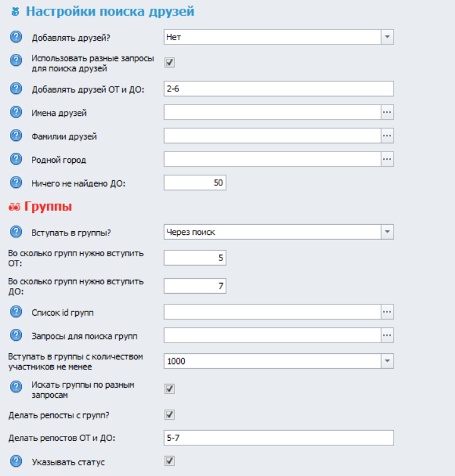
Task: Open browse button for 'Список id групп'
Action: pyautogui.click(x=387, y=312)
